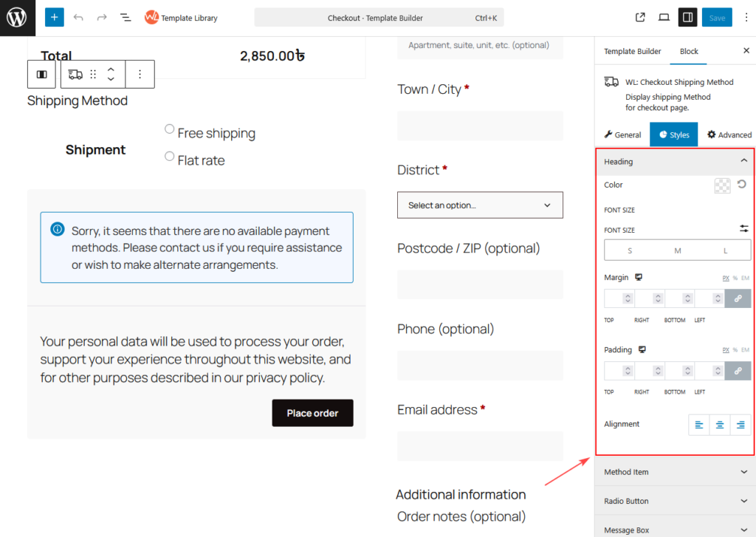
Task: Open the District select dropdown
Action: pos(480,205)
